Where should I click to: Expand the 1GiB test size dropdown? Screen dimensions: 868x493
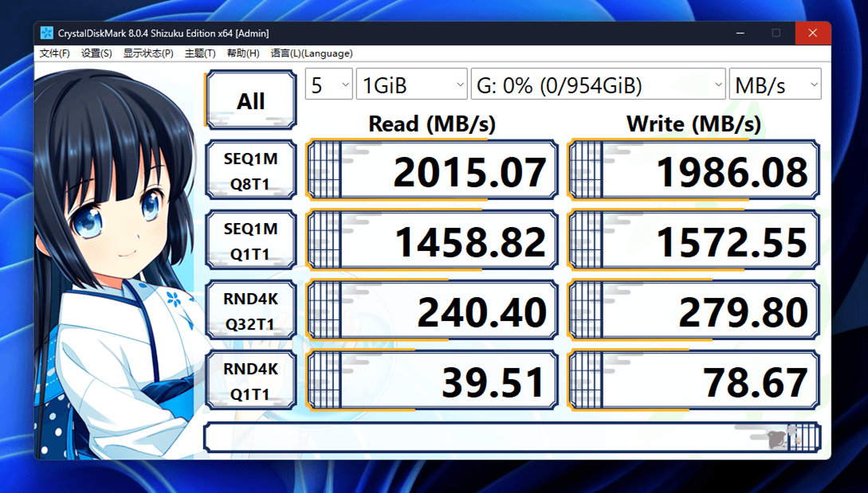click(x=412, y=84)
